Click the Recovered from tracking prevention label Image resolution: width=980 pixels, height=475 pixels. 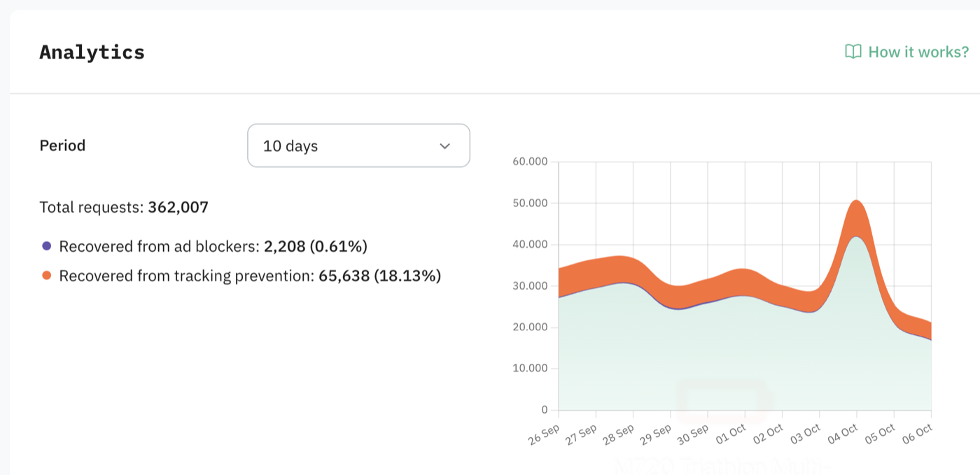click(x=187, y=276)
